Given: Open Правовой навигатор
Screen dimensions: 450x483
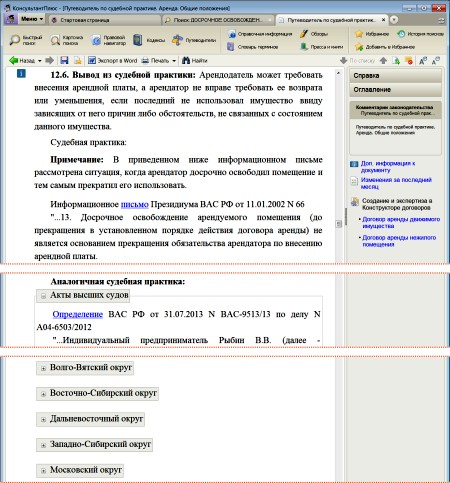Looking at the screenshot, I should tap(108, 40).
